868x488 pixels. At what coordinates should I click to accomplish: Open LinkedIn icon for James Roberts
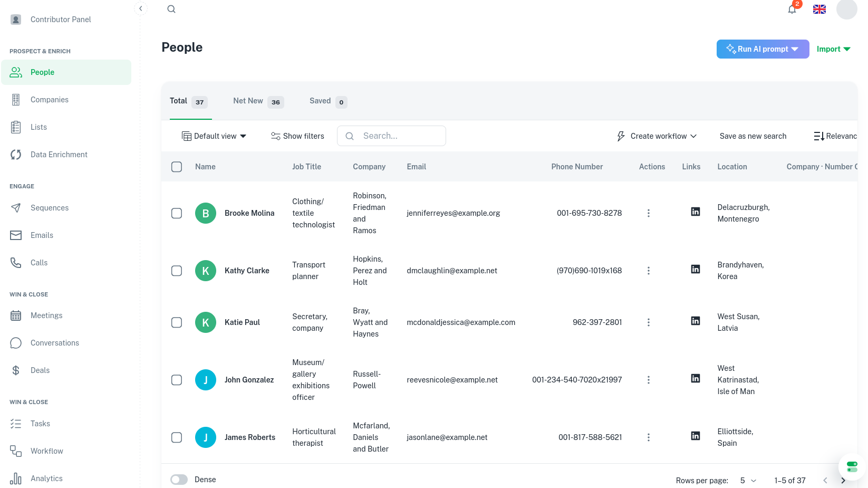[x=696, y=436]
